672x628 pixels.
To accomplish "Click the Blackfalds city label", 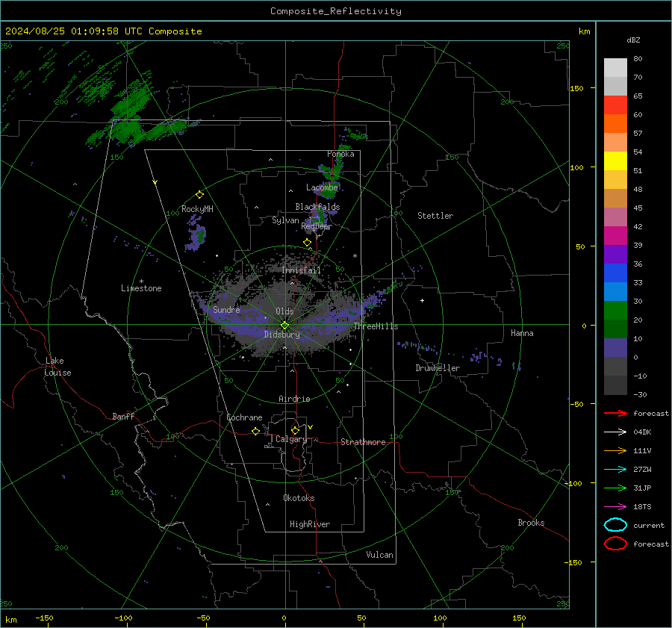I will point(317,207).
